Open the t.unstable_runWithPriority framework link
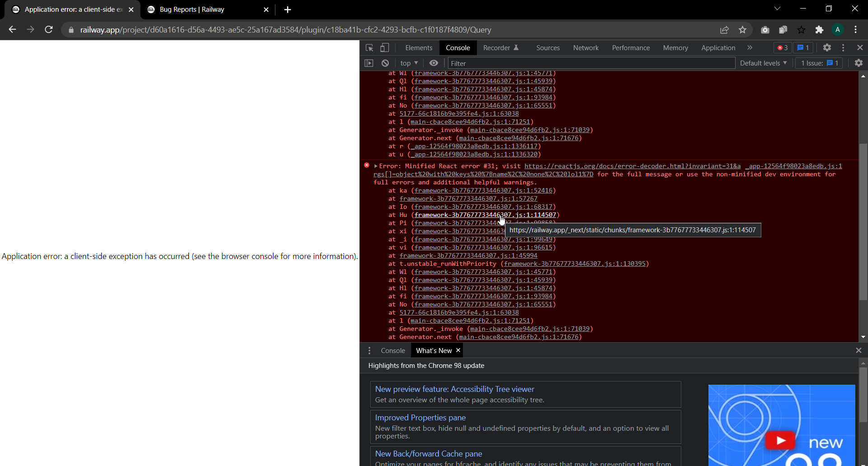 pyautogui.click(x=575, y=264)
